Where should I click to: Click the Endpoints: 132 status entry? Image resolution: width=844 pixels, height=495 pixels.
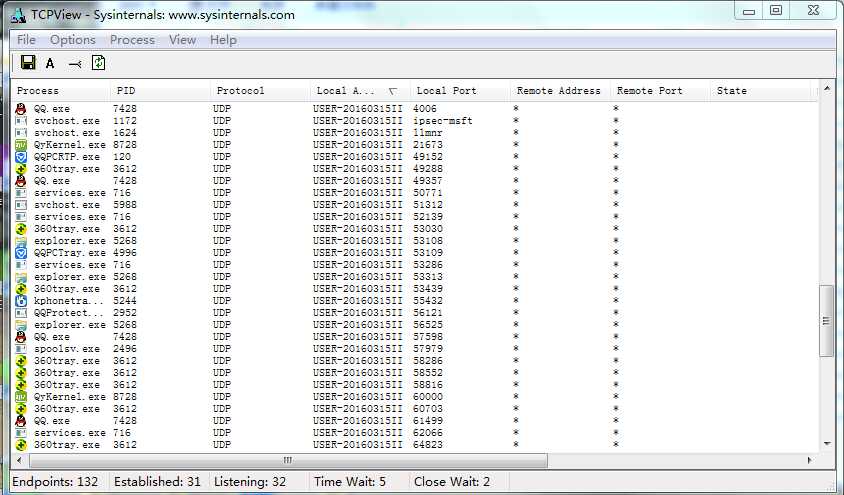[55, 482]
